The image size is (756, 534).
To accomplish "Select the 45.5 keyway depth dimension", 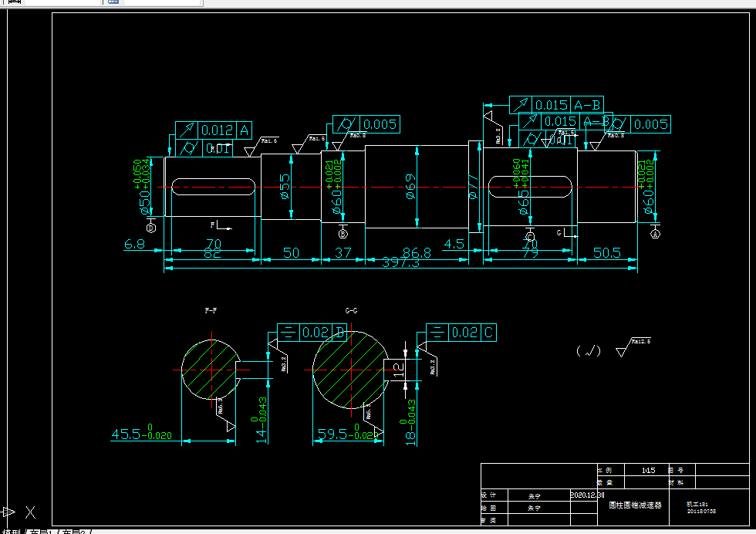I will (141, 432).
